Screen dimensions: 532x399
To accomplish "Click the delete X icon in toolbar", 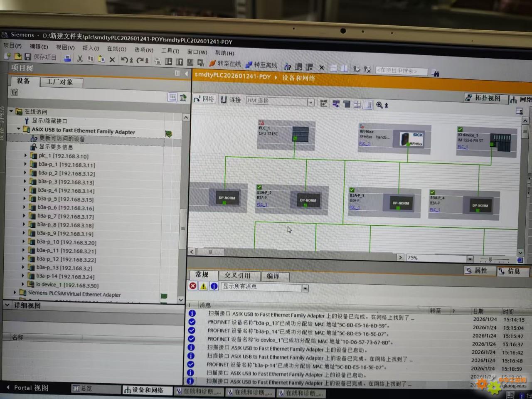I will (x=112, y=59).
